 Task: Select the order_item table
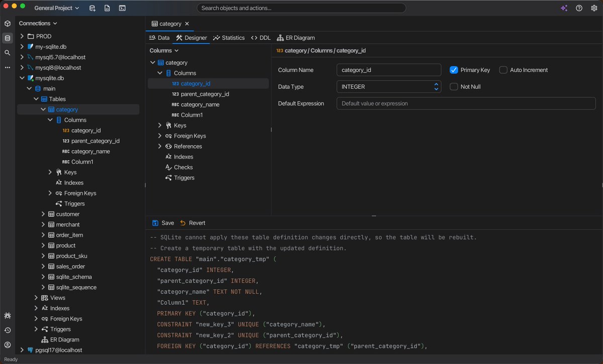coord(69,235)
